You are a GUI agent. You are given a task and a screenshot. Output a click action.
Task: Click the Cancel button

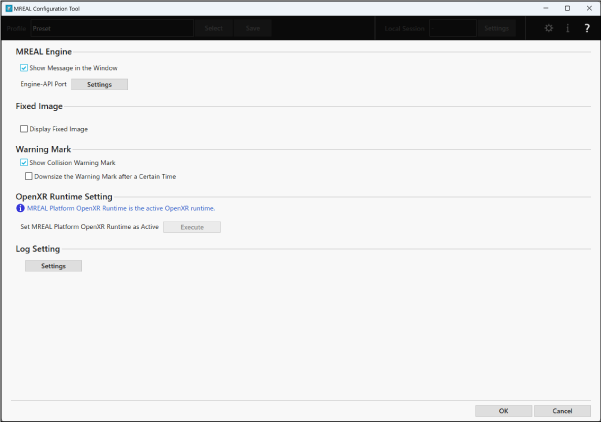pyautogui.click(x=562, y=411)
